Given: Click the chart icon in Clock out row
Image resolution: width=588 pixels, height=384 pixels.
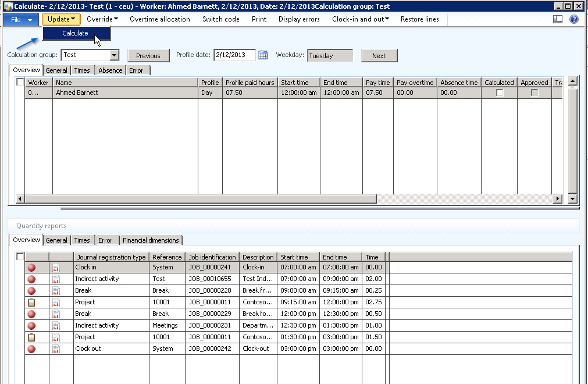Looking at the screenshot, I should click(x=56, y=349).
